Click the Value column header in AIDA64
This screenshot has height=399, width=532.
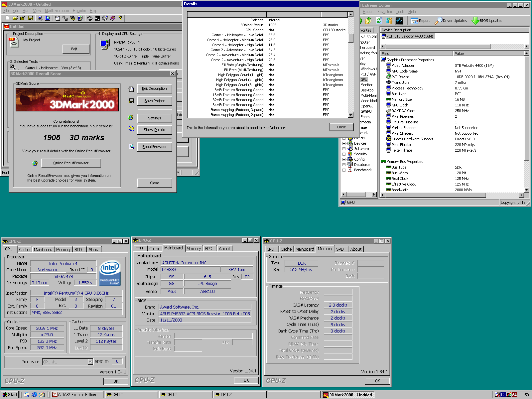(x=488, y=54)
